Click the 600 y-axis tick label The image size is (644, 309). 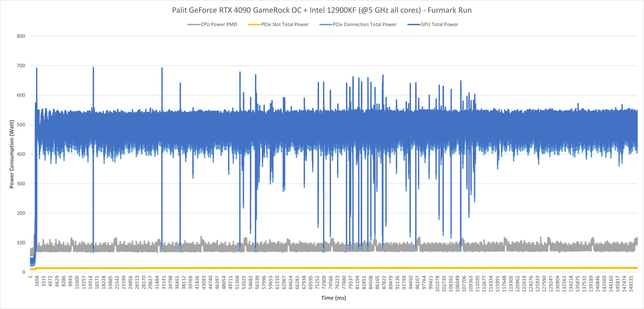pos(21,95)
